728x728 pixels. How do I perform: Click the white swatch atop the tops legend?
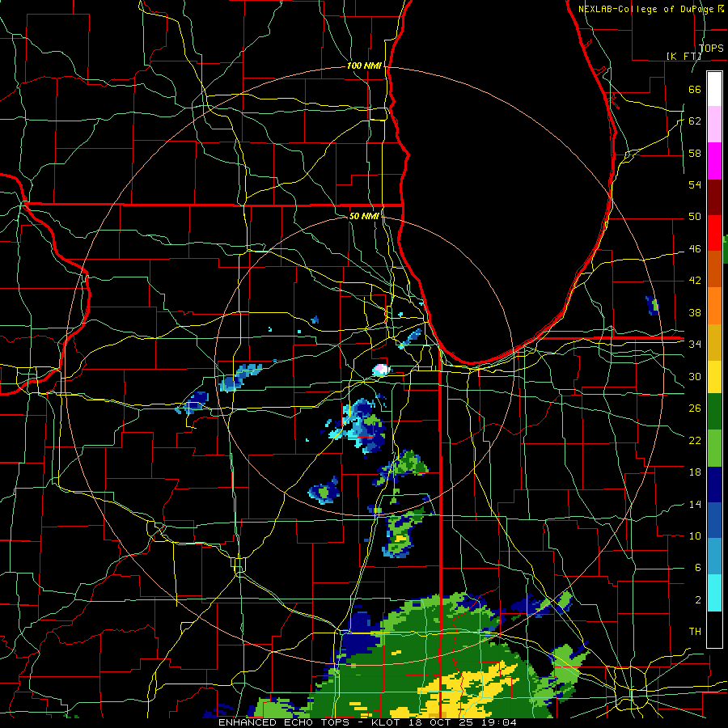(714, 89)
